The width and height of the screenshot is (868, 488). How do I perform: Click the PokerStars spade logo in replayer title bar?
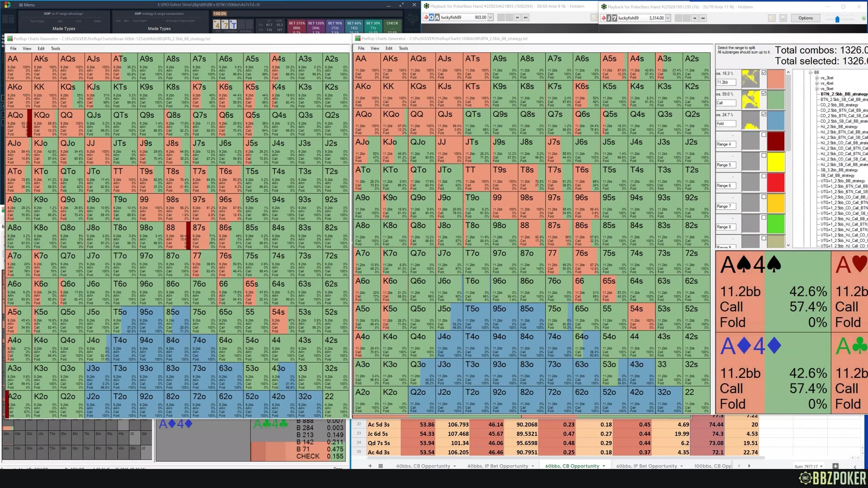427,6
